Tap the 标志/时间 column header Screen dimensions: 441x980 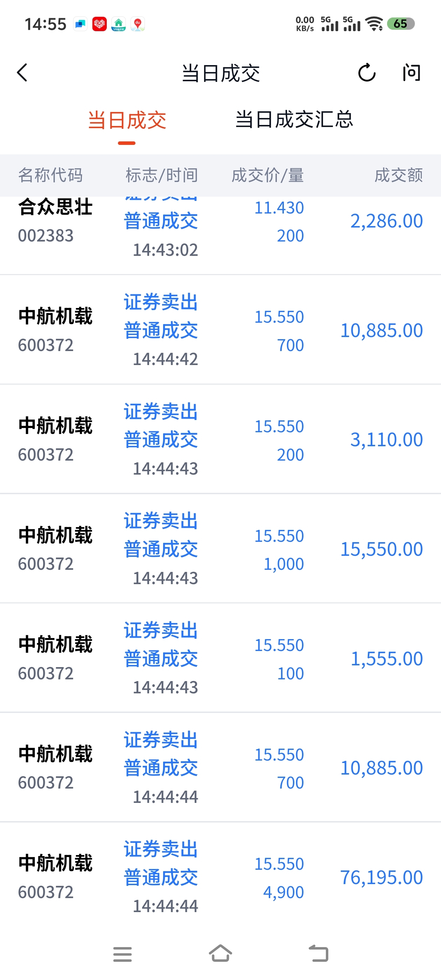[161, 175]
